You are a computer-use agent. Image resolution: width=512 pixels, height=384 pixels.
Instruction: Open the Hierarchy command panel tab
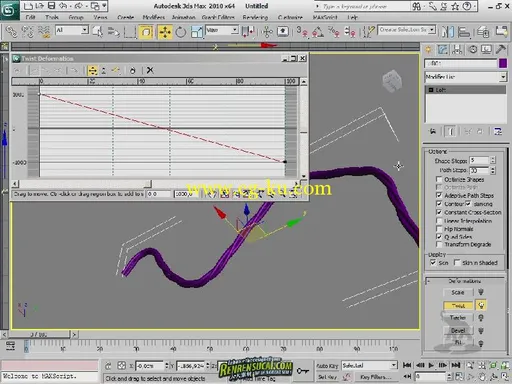pos(457,50)
